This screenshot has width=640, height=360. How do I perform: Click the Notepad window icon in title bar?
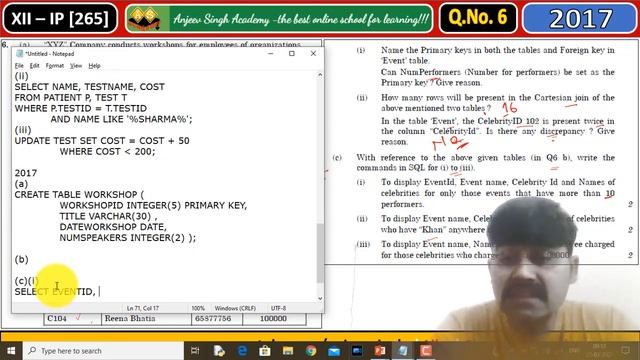click(19, 53)
